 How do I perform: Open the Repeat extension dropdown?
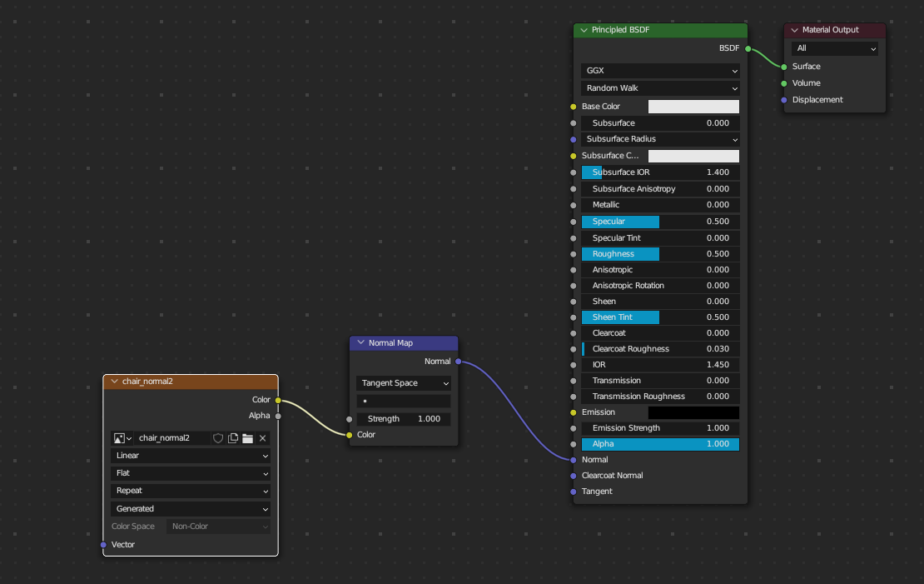191,491
